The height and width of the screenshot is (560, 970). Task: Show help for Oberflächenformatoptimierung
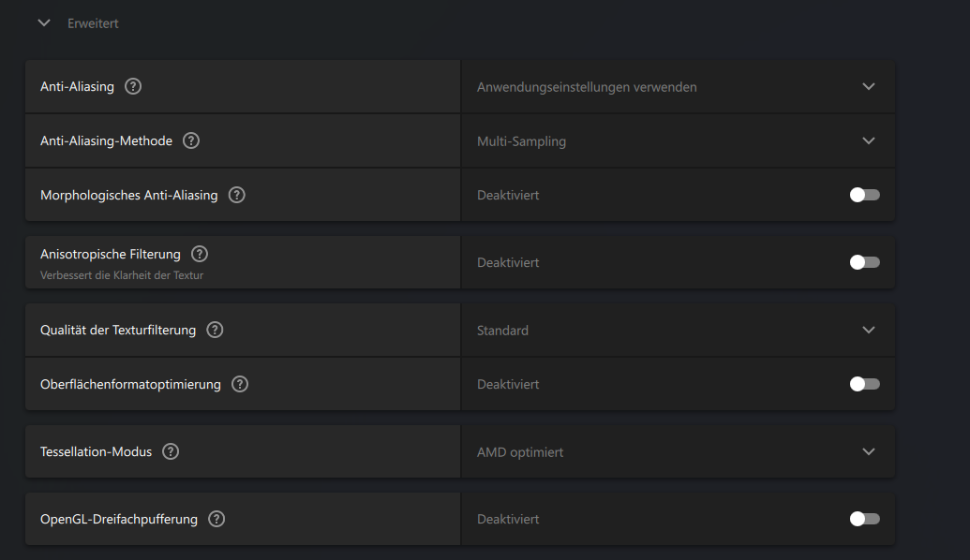coord(240,384)
